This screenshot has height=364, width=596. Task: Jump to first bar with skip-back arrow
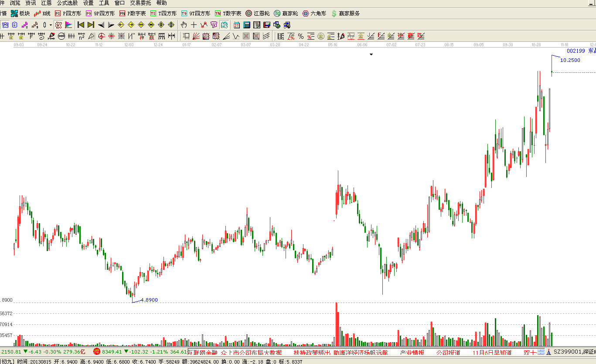81,25
